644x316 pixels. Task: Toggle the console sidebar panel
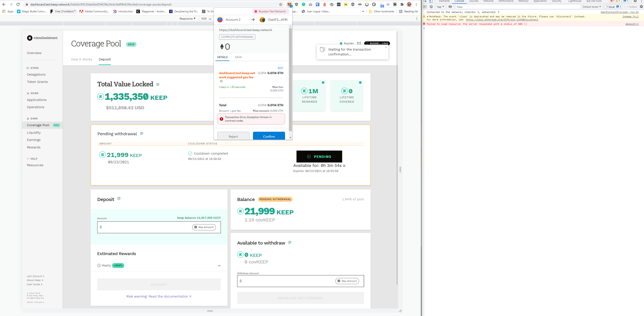[425, 7]
